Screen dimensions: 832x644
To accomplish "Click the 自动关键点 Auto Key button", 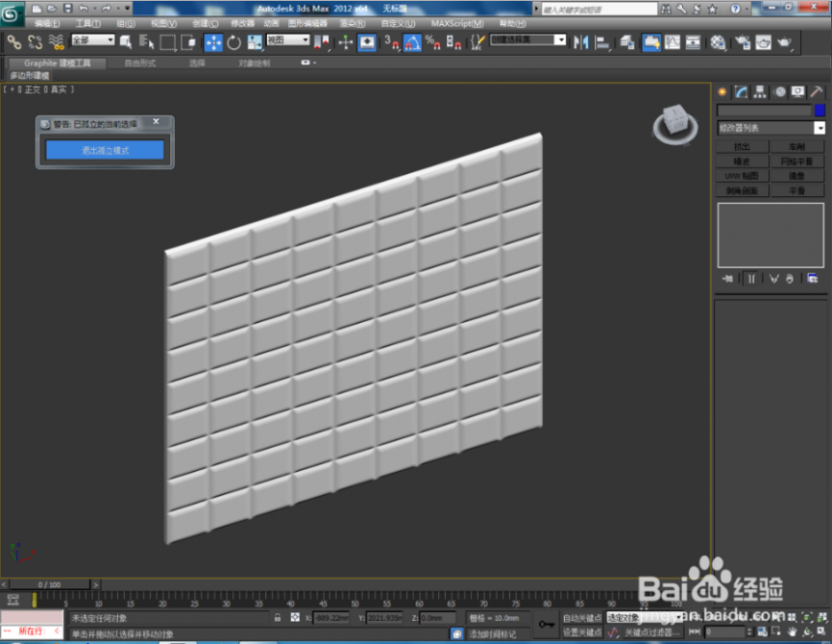I will pyautogui.click(x=582, y=618).
